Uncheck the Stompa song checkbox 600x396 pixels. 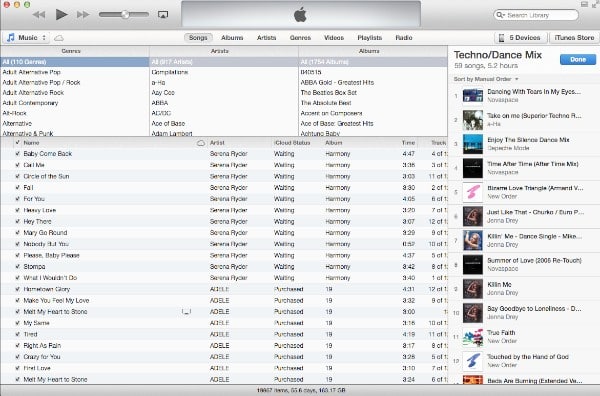[x=17, y=266]
